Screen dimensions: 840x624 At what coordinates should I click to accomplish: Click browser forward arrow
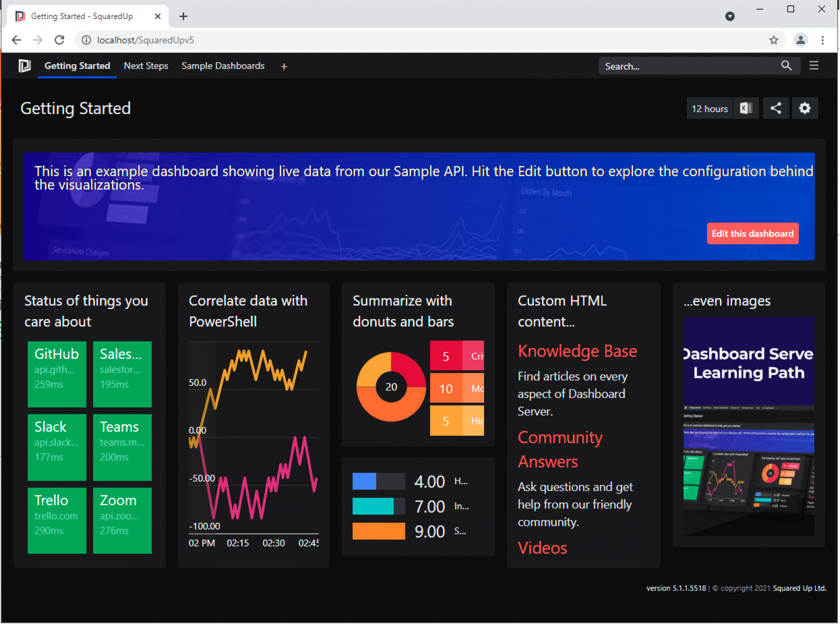click(38, 40)
